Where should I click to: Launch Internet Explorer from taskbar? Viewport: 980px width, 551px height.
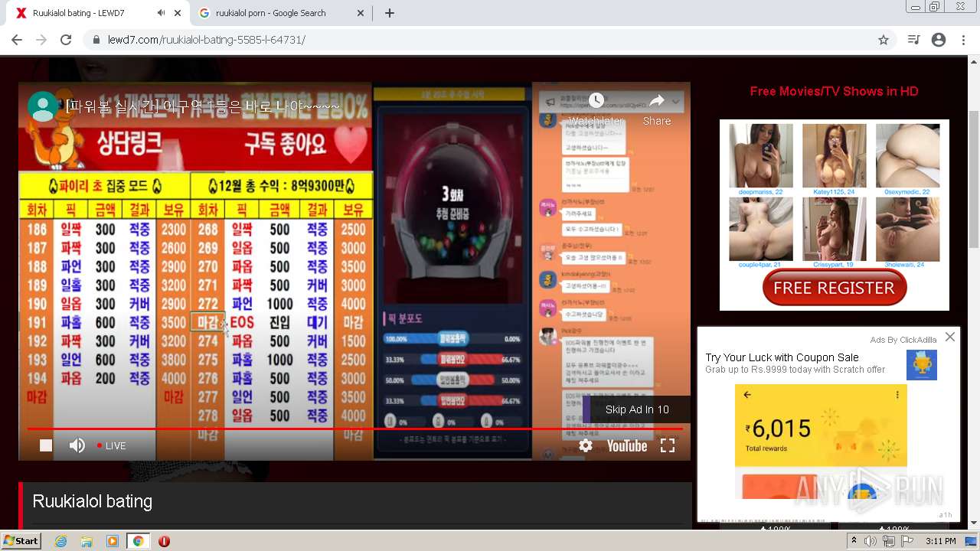point(60,541)
